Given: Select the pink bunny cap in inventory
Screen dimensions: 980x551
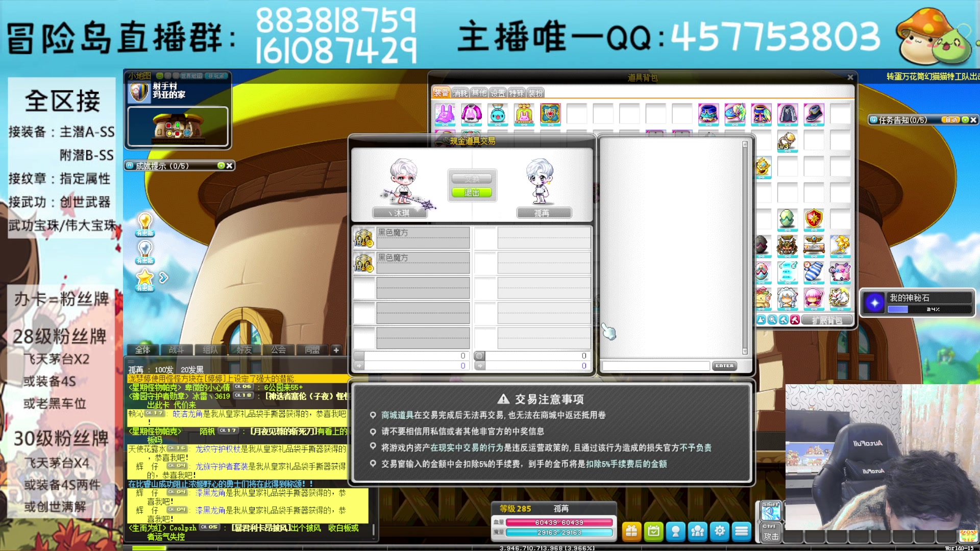Looking at the screenshot, I should point(445,114).
